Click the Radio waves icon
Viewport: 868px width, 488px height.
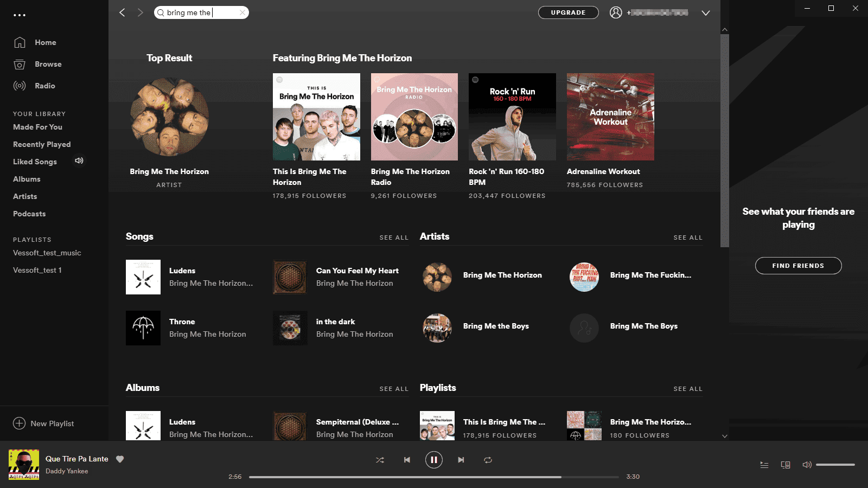pos(20,86)
